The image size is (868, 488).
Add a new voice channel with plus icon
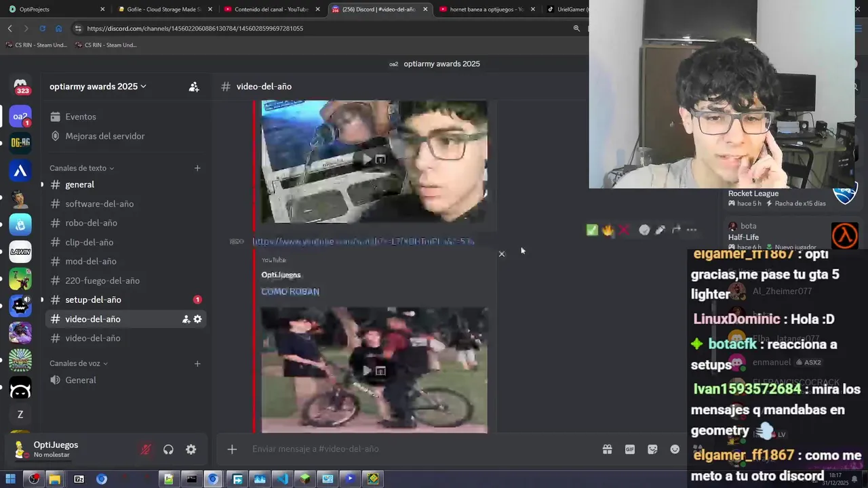(197, 363)
